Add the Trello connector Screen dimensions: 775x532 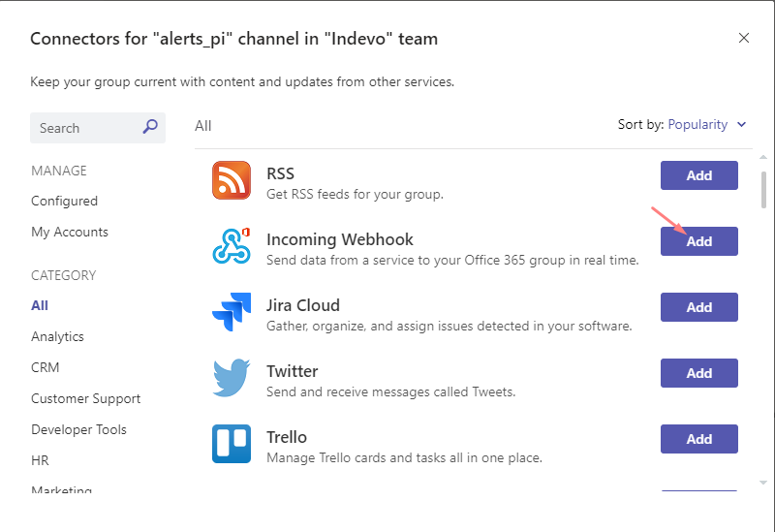click(x=698, y=439)
